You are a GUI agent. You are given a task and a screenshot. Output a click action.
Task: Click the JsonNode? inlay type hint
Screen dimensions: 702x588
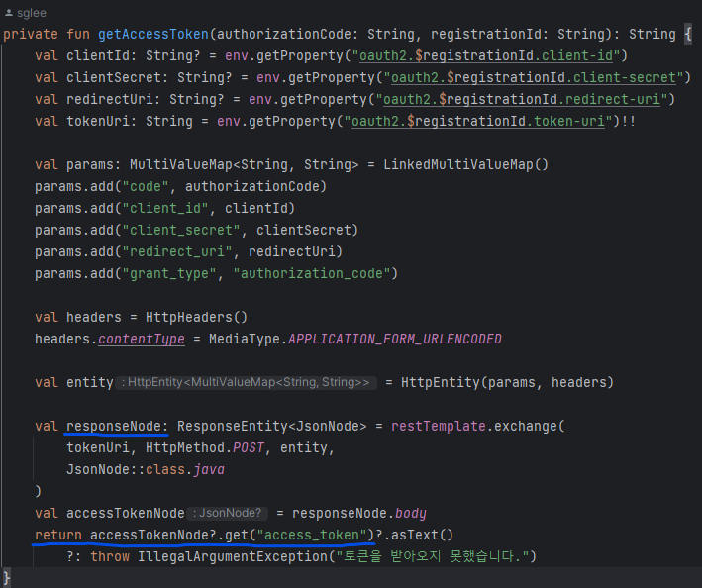pos(228,514)
